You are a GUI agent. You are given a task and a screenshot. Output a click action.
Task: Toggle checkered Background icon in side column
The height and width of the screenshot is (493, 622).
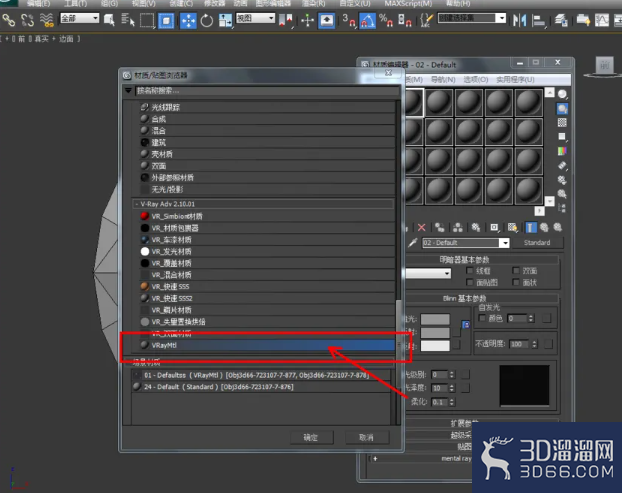pyautogui.click(x=562, y=122)
